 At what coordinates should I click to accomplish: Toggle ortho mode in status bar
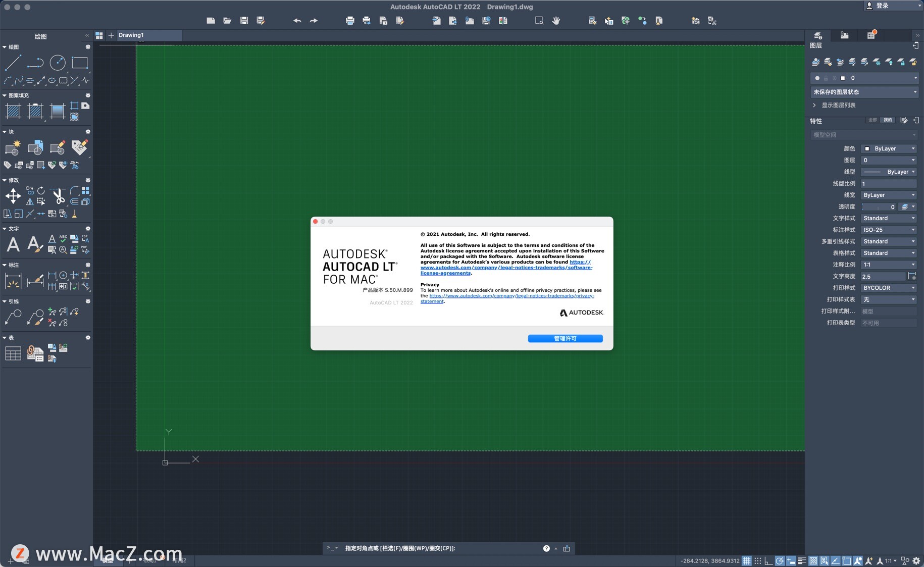point(768,561)
